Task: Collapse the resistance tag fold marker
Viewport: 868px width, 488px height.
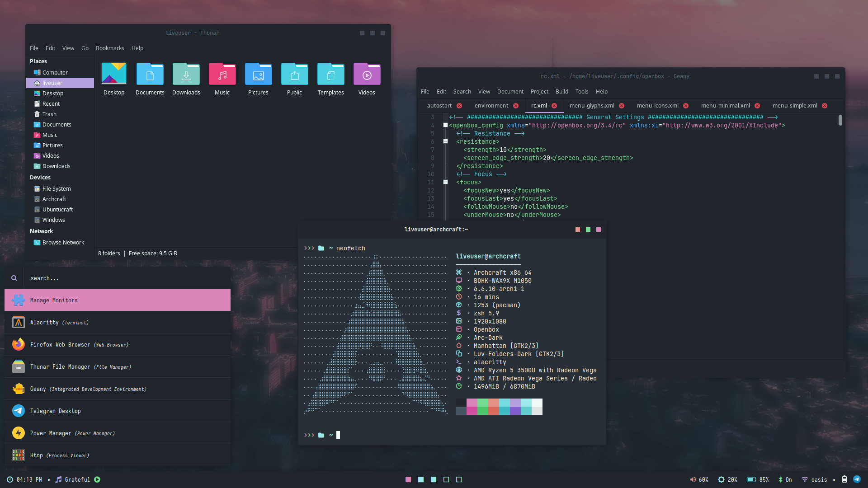Action: tap(445, 141)
